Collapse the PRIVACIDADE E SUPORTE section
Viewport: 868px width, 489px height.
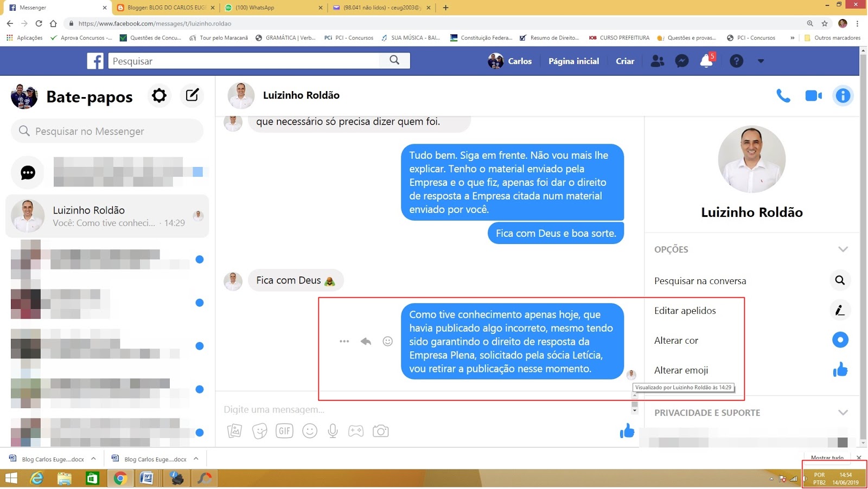point(843,413)
